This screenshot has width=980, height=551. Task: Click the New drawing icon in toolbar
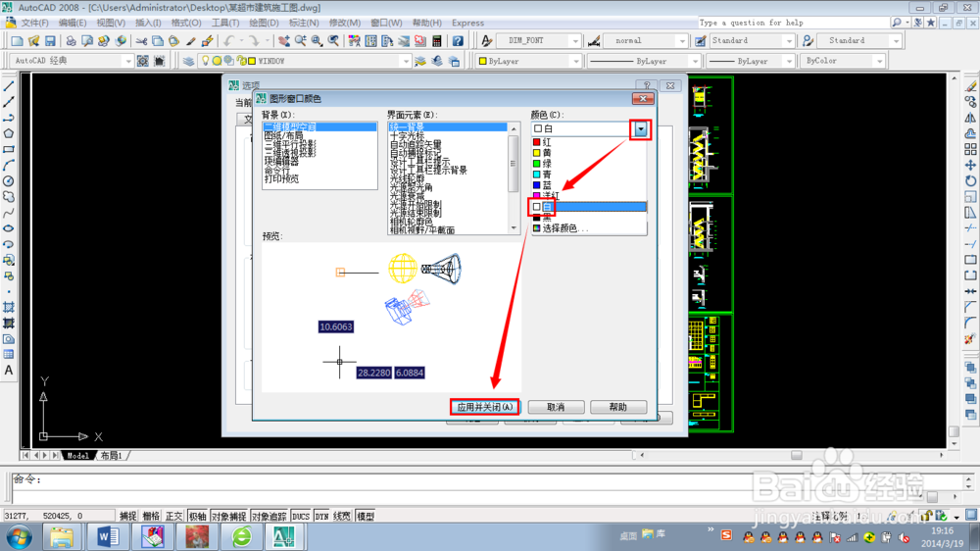point(17,40)
